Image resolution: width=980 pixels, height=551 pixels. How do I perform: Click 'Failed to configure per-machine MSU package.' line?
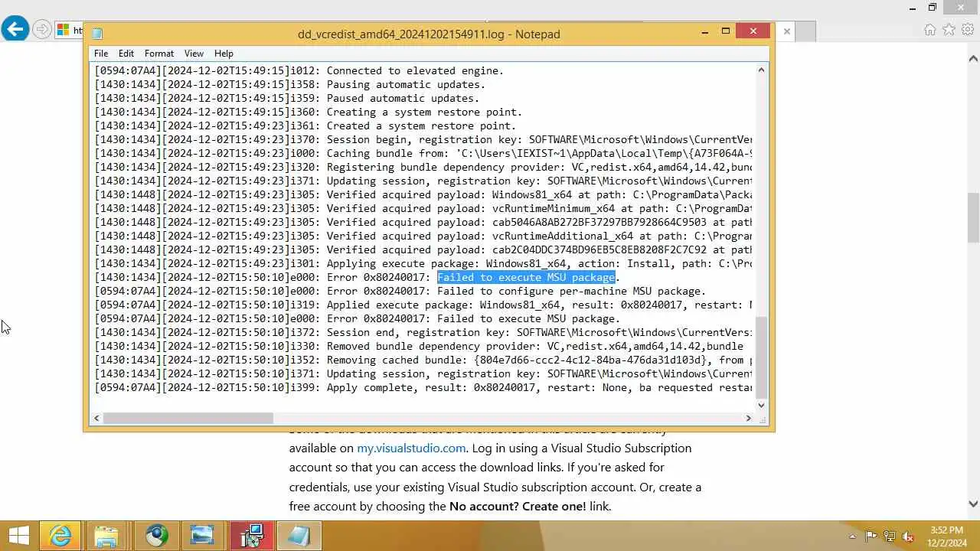pyautogui.click(x=400, y=291)
